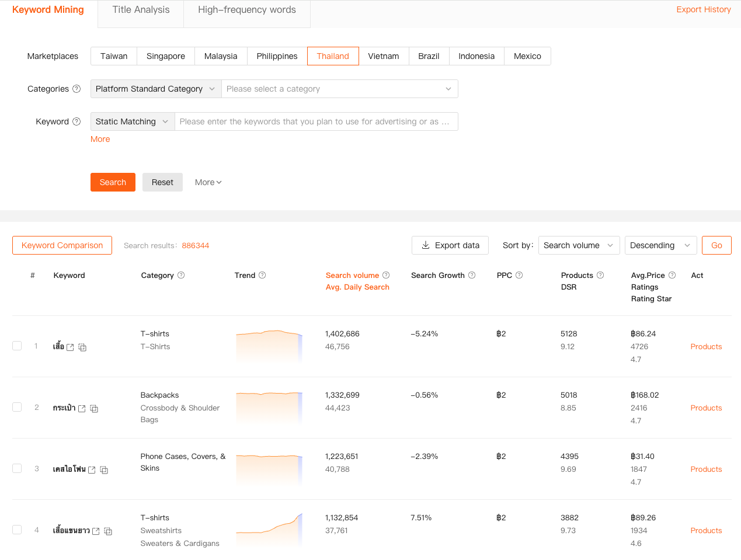This screenshot has height=560, width=741.
Task: Open the Descending sort order dropdown
Action: pos(660,245)
